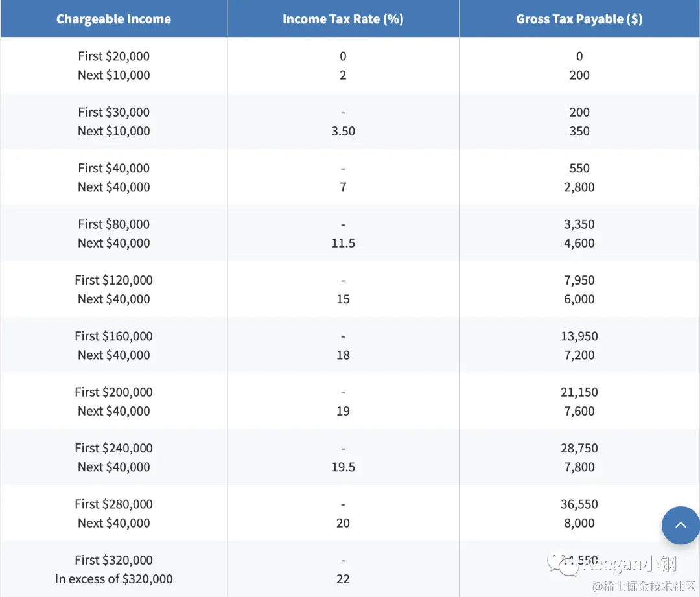Select the First $20,000 cell text
Screen dimensions: 700x597
click(113, 56)
